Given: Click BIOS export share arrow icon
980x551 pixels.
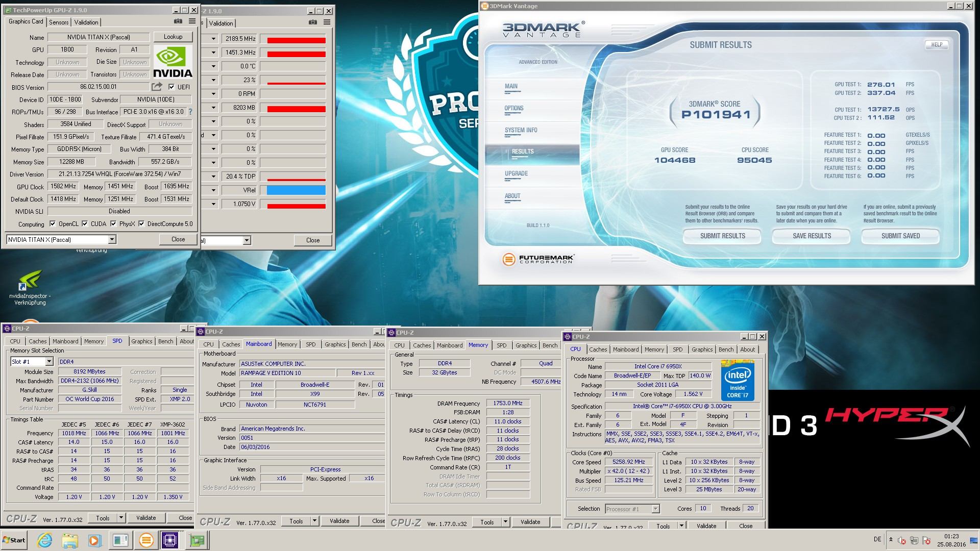Looking at the screenshot, I should pyautogui.click(x=157, y=87).
